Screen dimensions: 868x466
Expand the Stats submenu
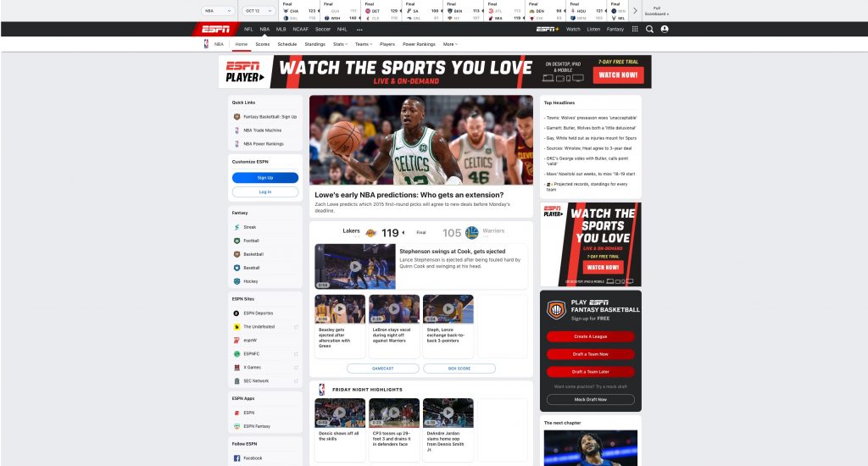[340, 43]
